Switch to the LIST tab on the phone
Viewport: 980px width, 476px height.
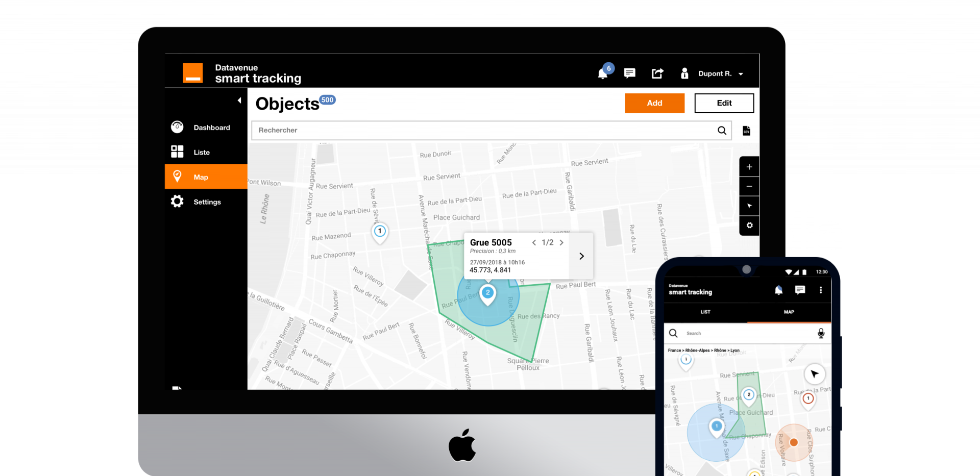[x=705, y=312]
